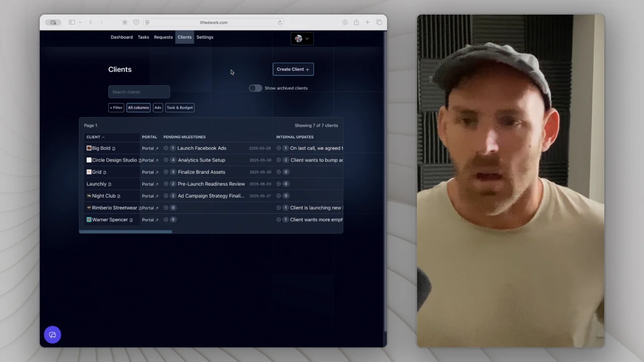Click Warner Spencer client logo
The image size is (644, 362).
89,220
